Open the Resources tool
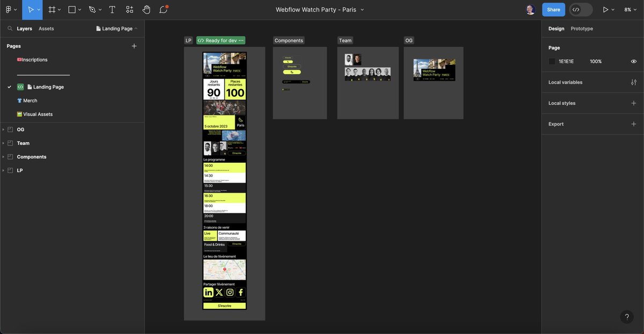The height and width of the screenshot is (334, 644). [x=130, y=10]
